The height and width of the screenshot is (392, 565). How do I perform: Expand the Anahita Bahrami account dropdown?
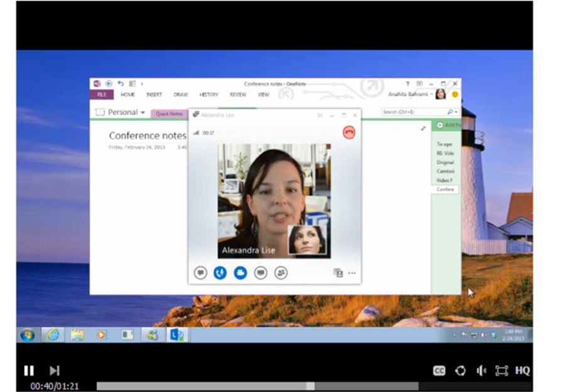click(x=432, y=94)
